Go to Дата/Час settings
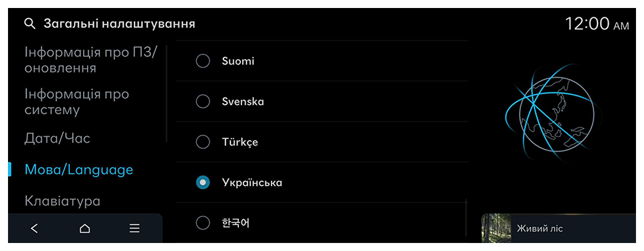 pyautogui.click(x=57, y=139)
